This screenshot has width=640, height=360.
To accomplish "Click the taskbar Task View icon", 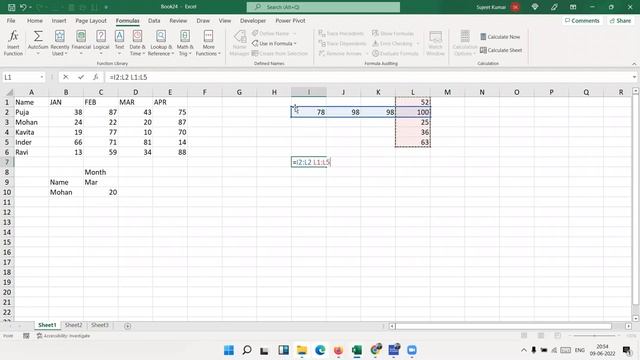I will 264,350.
